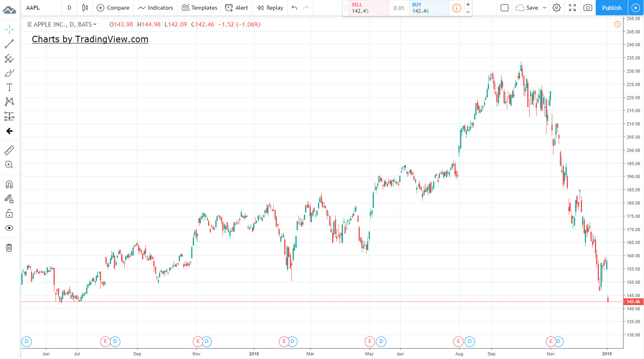Viewport: 644px width, 359px height.
Task: Take a chart snapshot with the camera icon
Action: tap(588, 8)
